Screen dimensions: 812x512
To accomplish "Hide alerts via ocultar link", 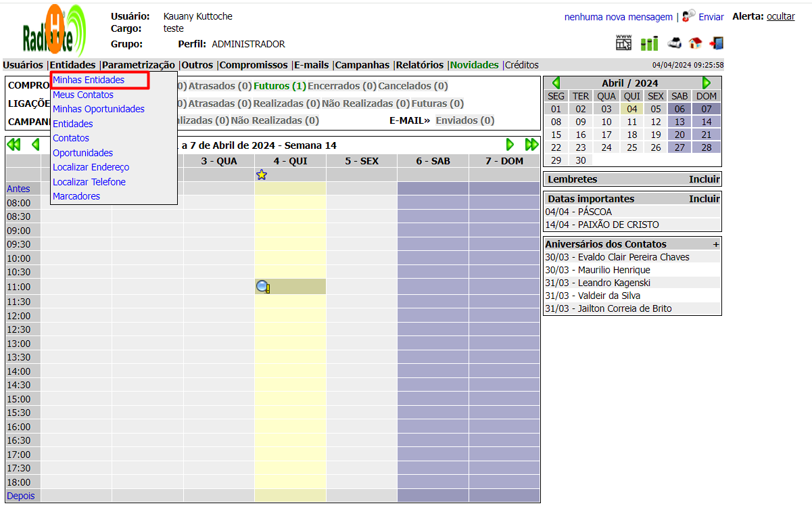I will (x=780, y=16).
